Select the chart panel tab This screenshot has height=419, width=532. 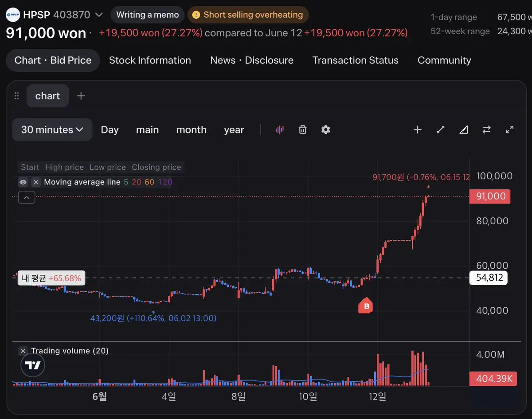[47, 96]
